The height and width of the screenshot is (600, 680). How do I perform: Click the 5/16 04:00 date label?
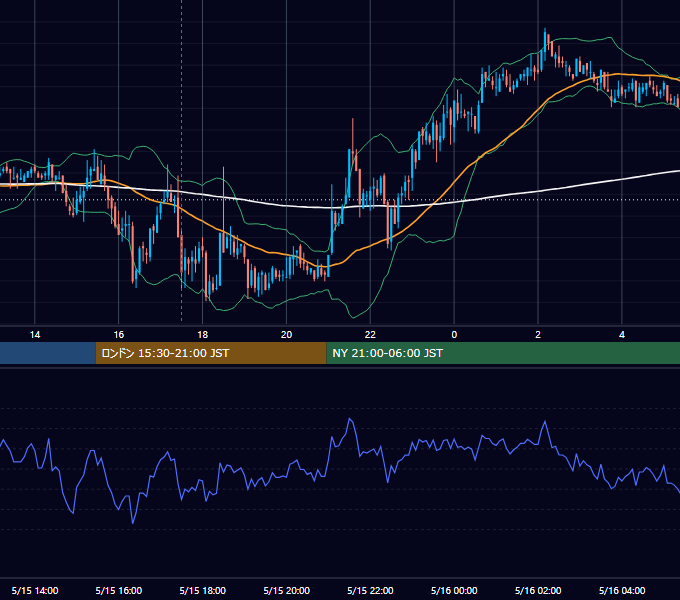622,590
